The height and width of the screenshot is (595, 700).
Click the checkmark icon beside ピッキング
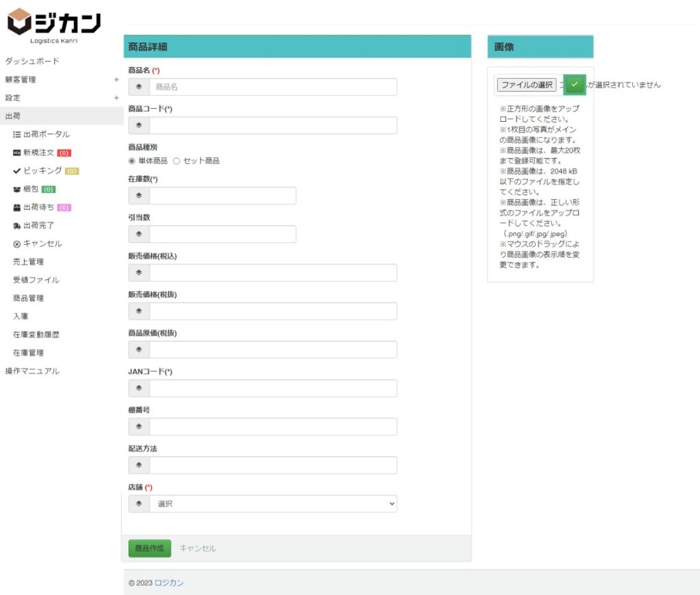click(16, 171)
